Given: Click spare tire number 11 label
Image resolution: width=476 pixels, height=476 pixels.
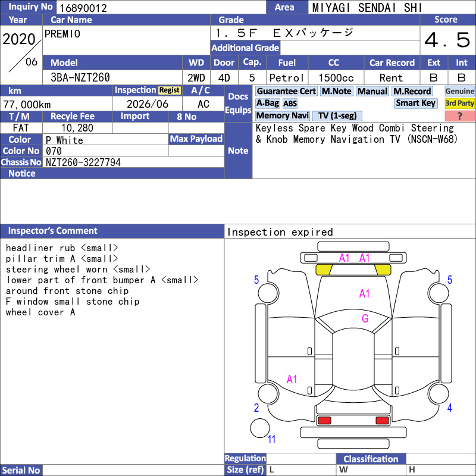Looking at the screenshot, I should point(272,440).
